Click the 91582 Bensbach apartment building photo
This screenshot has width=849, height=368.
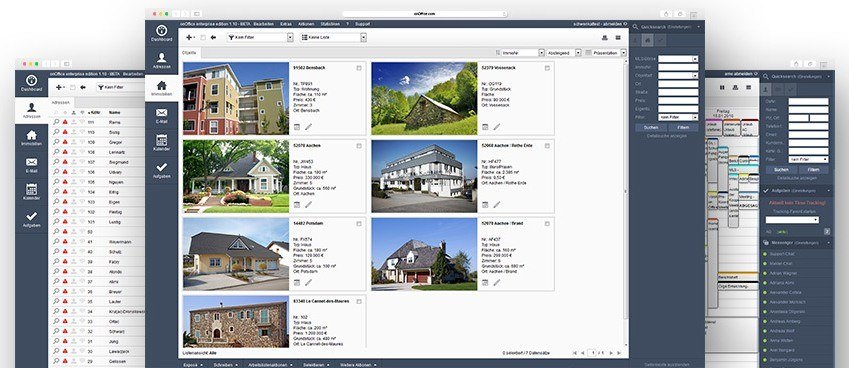tap(236, 98)
